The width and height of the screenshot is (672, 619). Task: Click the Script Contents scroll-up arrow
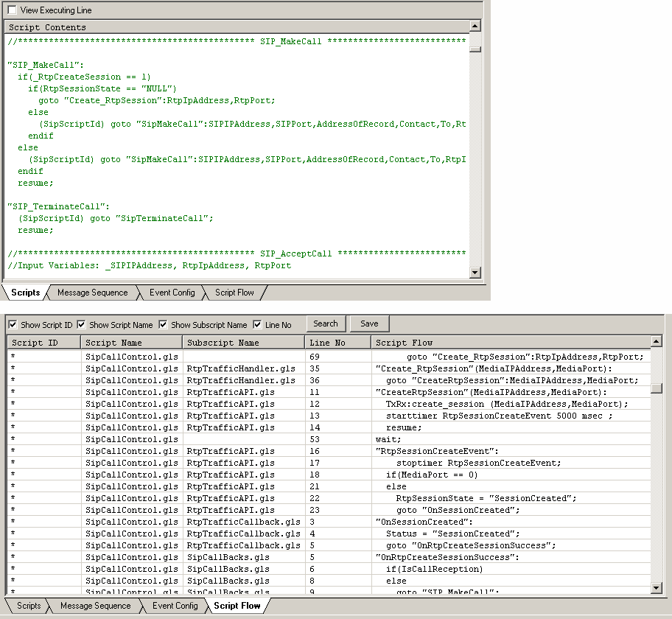475,26
